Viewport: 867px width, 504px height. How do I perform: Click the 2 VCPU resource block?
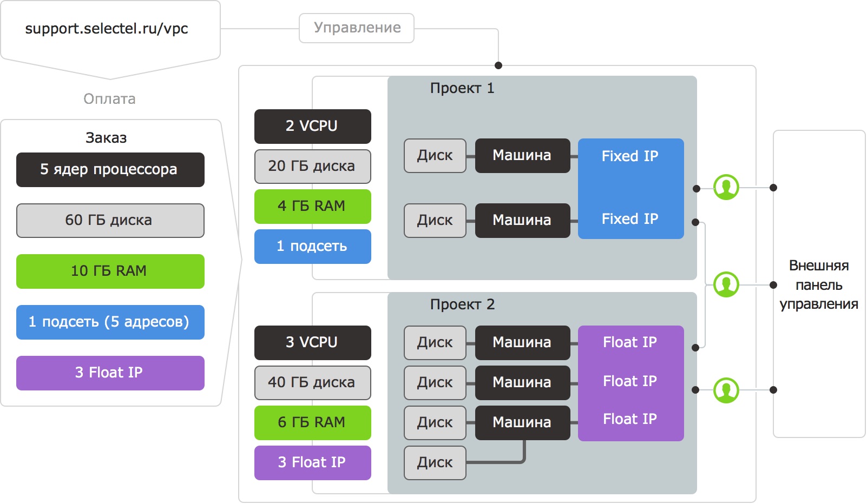click(x=313, y=127)
